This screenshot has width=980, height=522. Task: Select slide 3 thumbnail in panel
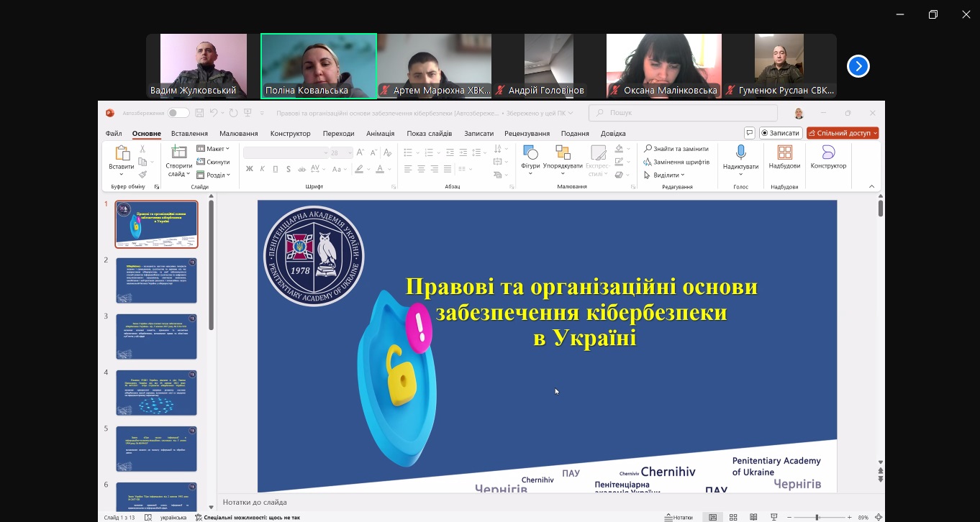[156, 336]
